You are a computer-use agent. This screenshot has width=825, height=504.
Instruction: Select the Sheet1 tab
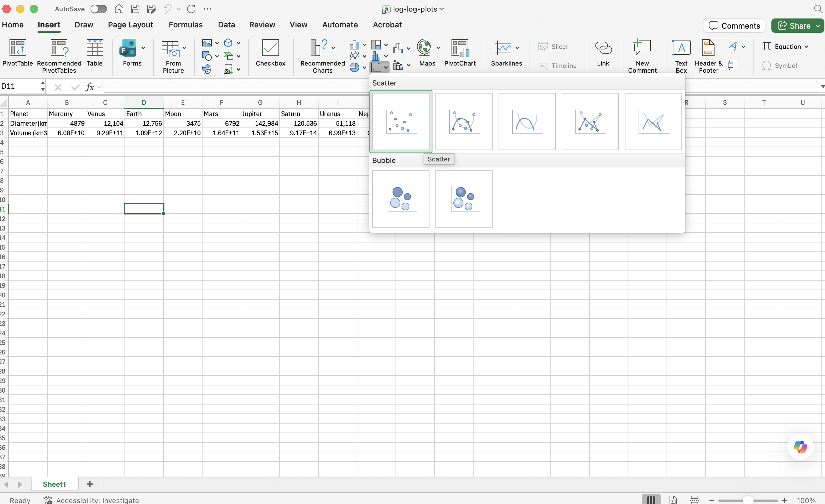54,484
